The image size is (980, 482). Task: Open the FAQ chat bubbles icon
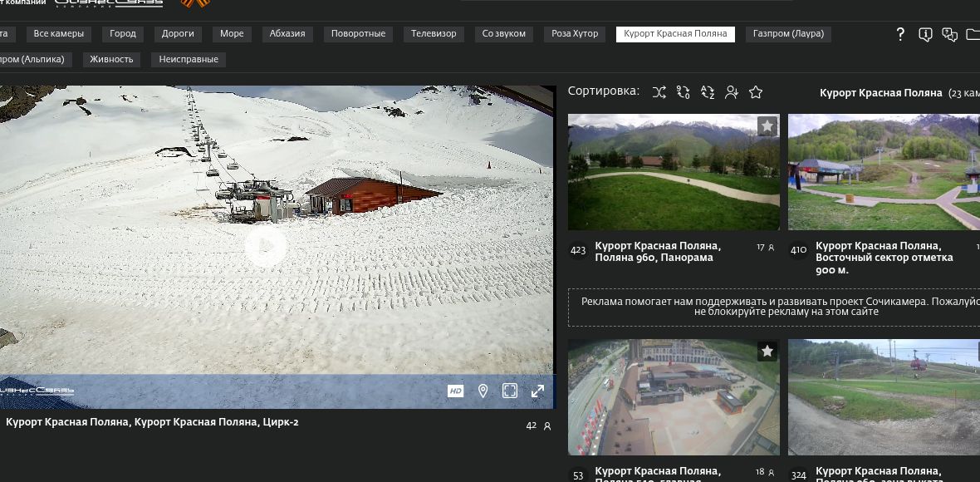pos(949,34)
